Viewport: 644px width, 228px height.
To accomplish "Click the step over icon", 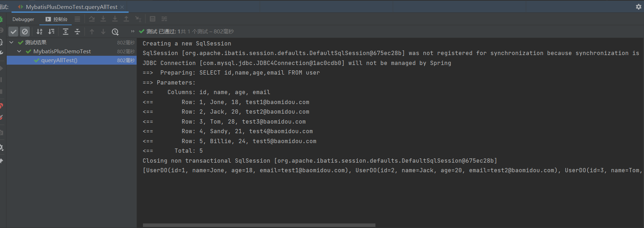I will (x=92, y=19).
